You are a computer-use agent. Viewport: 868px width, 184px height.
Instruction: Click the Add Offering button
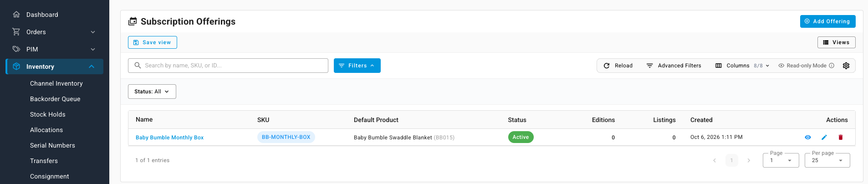tap(827, 21)
